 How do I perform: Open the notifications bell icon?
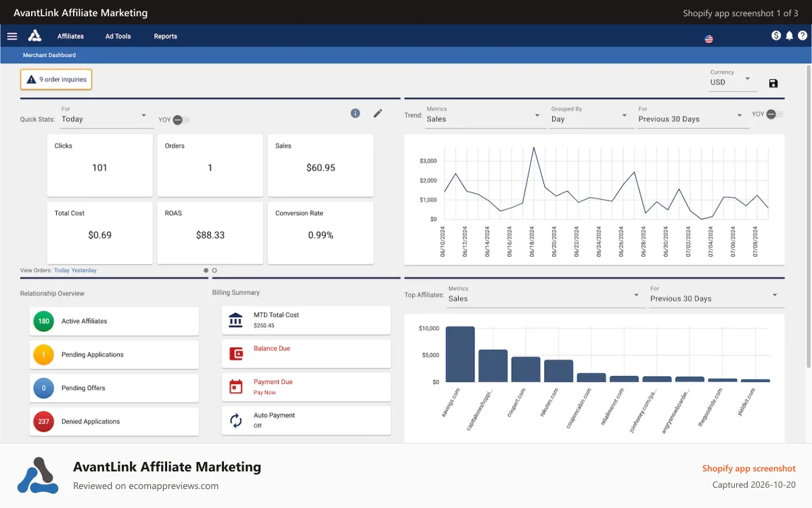789,36
